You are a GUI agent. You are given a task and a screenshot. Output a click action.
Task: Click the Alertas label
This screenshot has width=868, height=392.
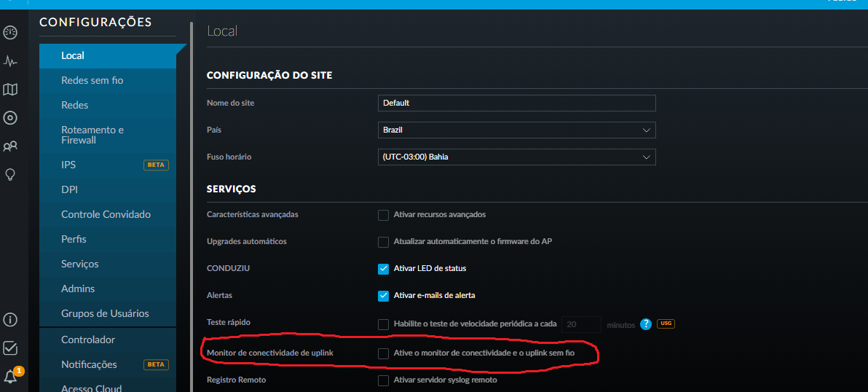[x=219, y=295]
